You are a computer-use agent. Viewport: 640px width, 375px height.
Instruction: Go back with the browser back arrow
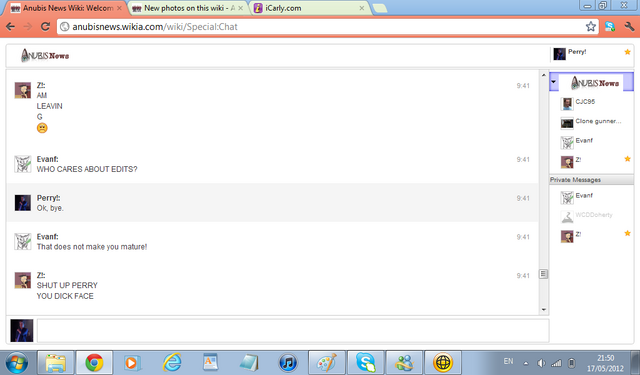point(11,27)
